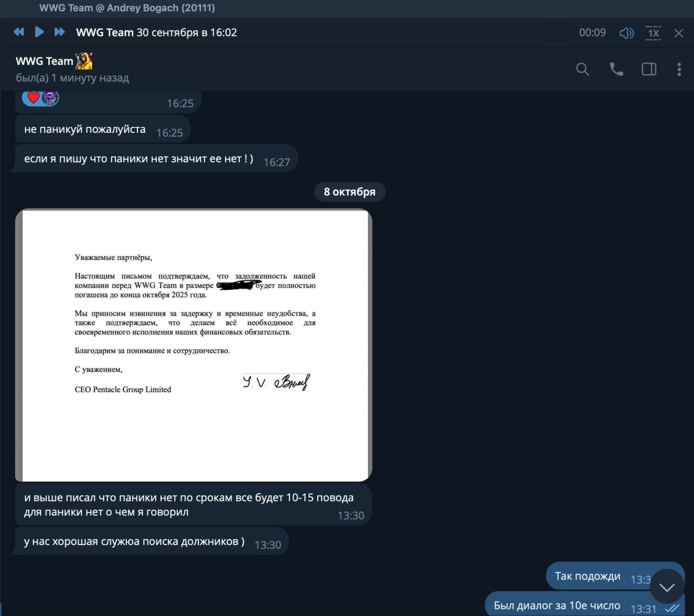Toggle the right sidebar panel
The image size is (694, 616).
(649, 69)
